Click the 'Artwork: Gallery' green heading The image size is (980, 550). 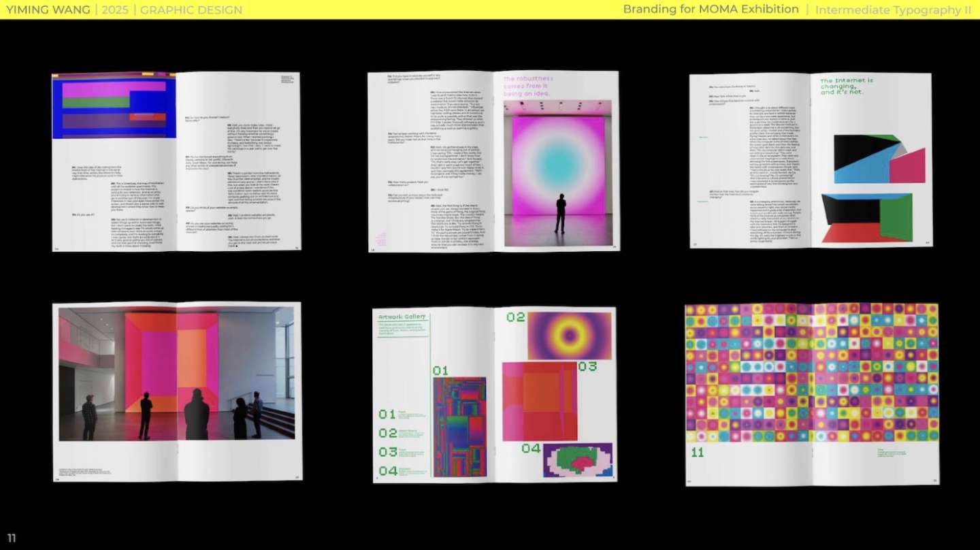[x=403, y=316]
